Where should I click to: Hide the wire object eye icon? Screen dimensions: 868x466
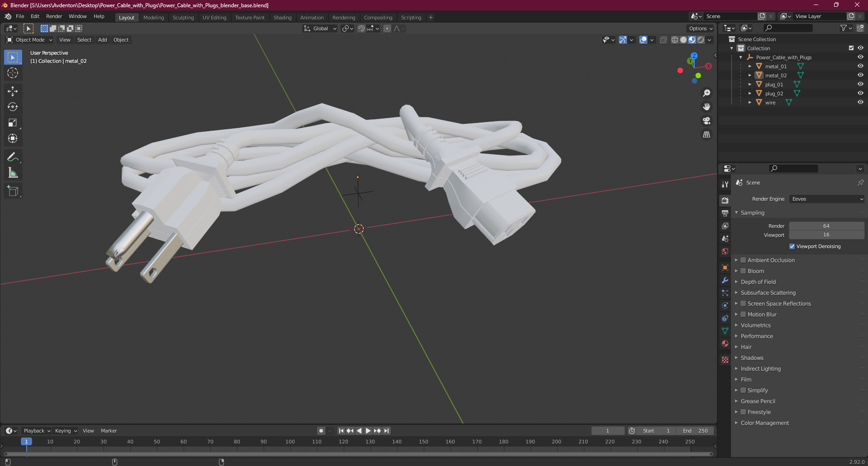point(860,102)
